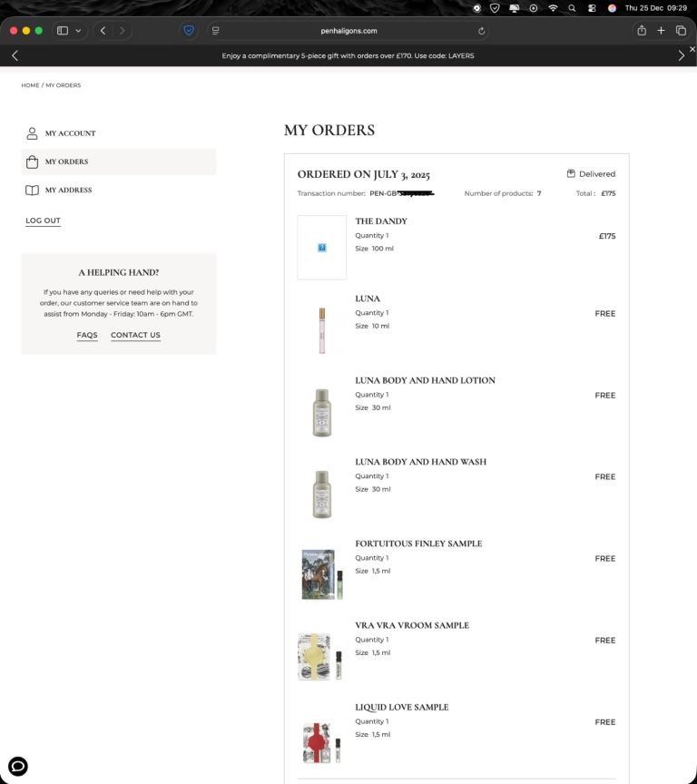
Task: Close the promo banner
Action: (692, 49)
